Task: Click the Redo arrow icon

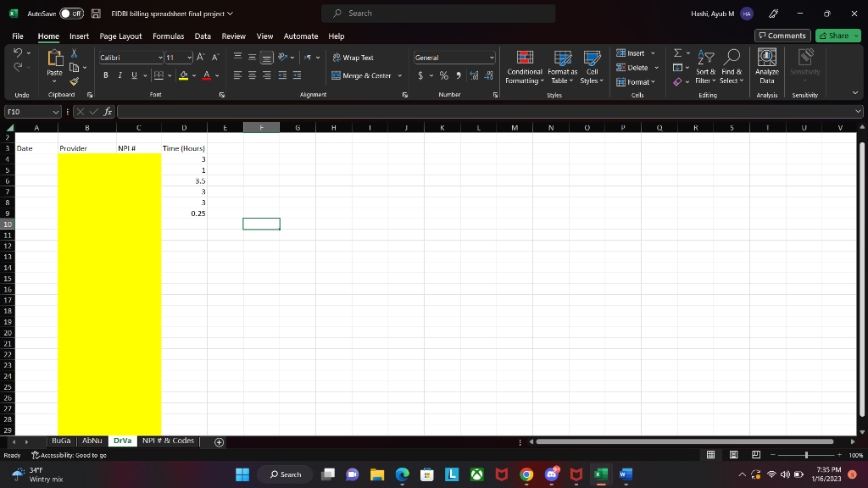Action: coord(18,67)
